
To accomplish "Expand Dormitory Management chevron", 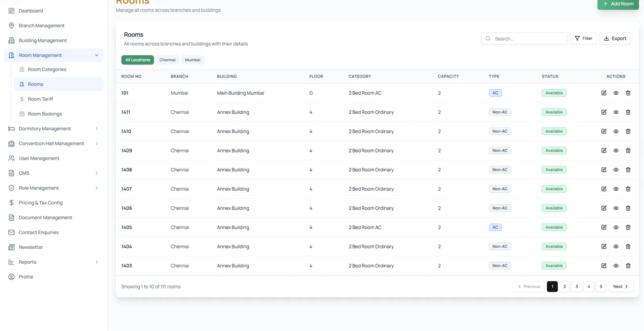I will [97, 129].
